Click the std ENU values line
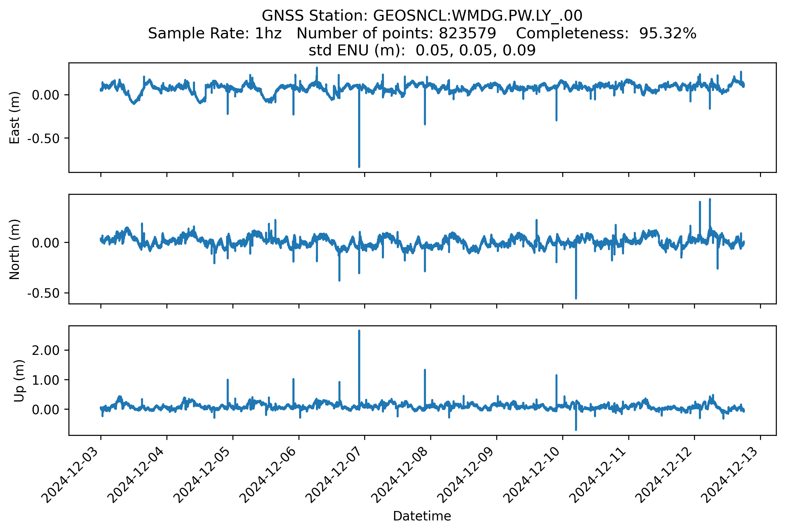This screenshot has width=785, height=532. click(x=422, y=51)
